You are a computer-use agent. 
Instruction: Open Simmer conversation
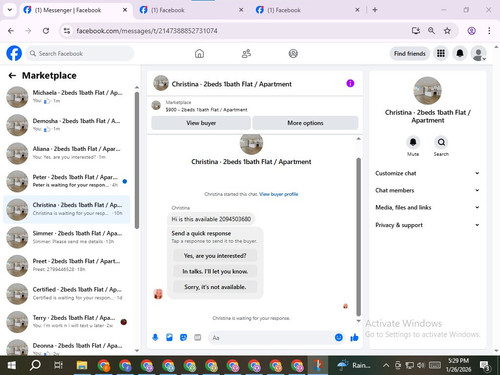(x=67, y=237)
